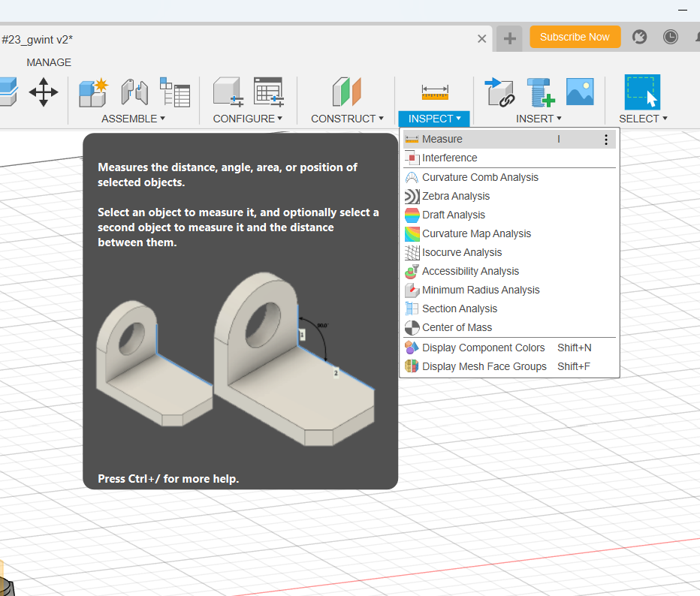Open the Job Status clock icon
Screen dimensions: 700x596
click(x=670, y=37)
